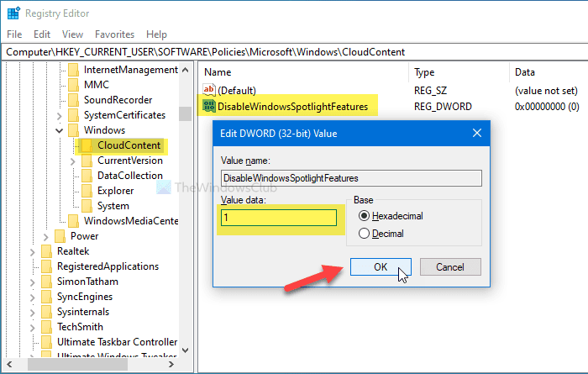Close the Edit DWORD dialog
Image resolution: width=588 pixels, height=374 pixels.
click(477, 133)
